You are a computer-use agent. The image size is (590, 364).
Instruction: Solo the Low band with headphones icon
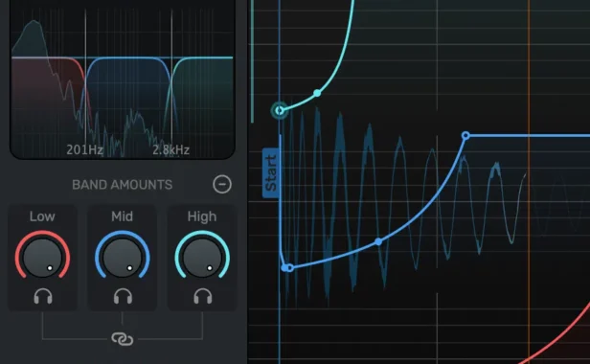[x=43, y=296]
